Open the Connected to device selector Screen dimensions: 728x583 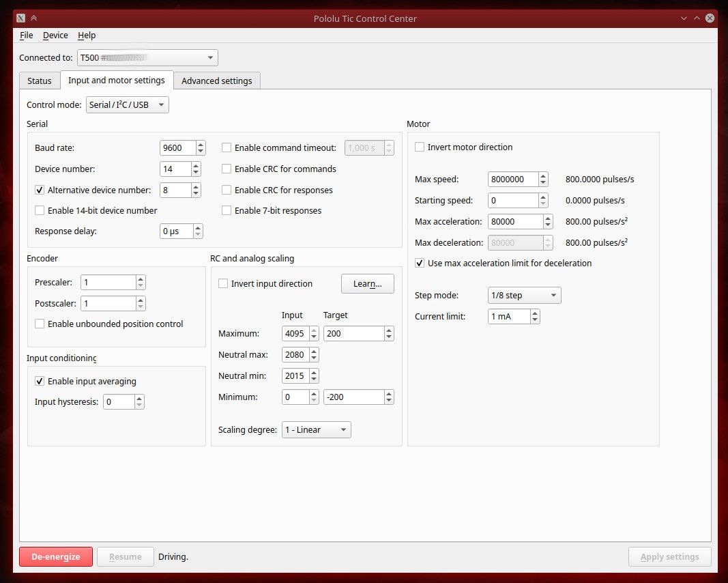pyautogui.click(x=147, y=57)
